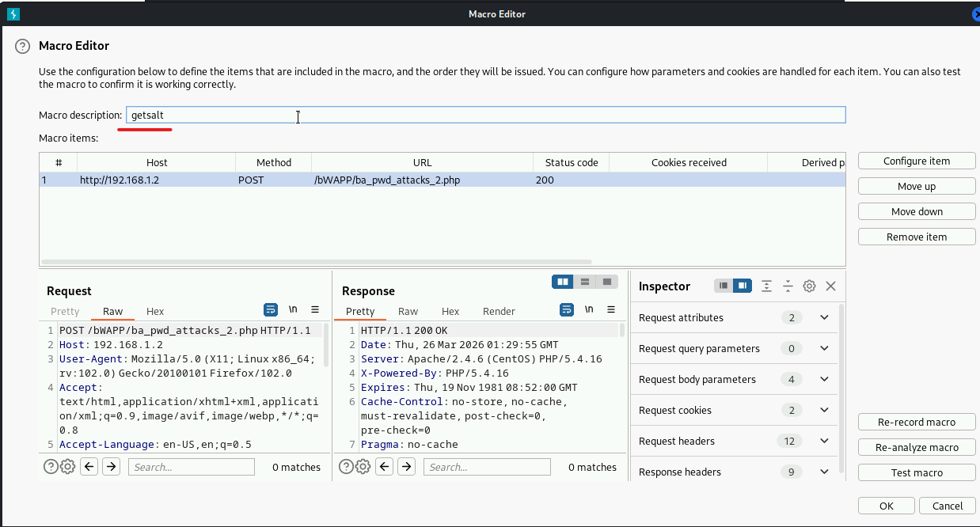
Task: Open Request pane hamburger menu
Action: (x=315, y=309)
